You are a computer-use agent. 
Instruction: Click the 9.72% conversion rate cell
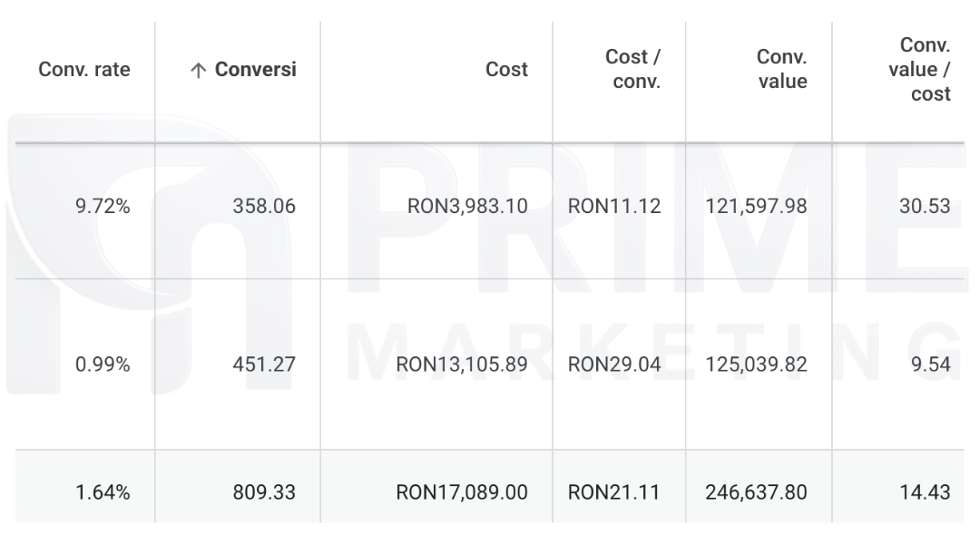point(102,207)
